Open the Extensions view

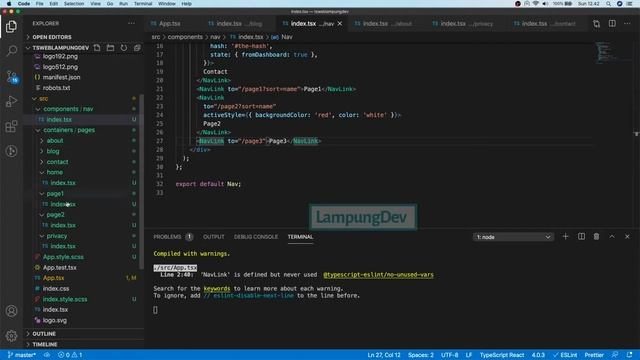tap(11, 126)
